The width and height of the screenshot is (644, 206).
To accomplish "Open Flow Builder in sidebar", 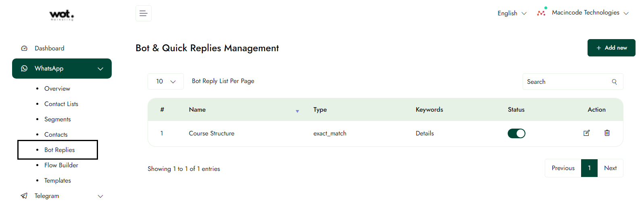I will coord(61,165).
